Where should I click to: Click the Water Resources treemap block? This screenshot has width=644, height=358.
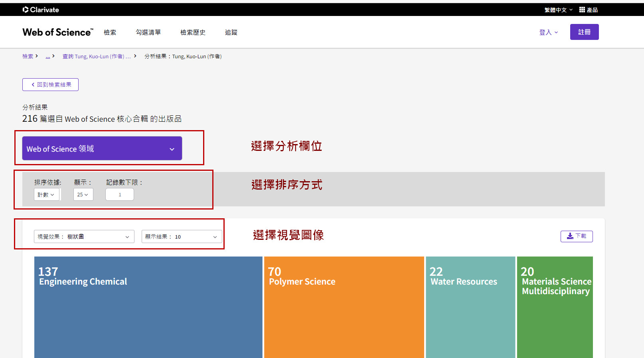470,307
